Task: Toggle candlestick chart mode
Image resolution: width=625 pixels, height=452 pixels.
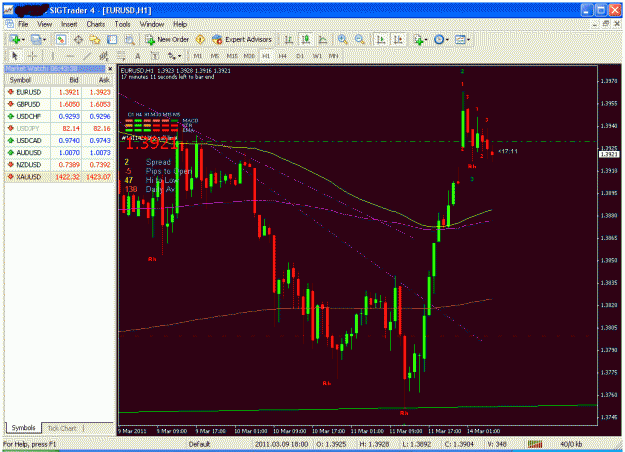Action: pos(306,39)
